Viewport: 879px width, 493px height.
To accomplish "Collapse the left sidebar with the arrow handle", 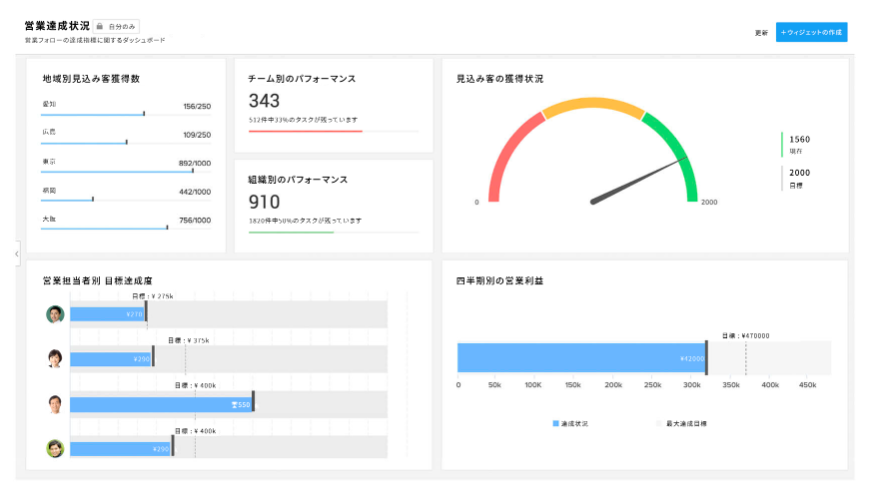I will coord(17,255).
